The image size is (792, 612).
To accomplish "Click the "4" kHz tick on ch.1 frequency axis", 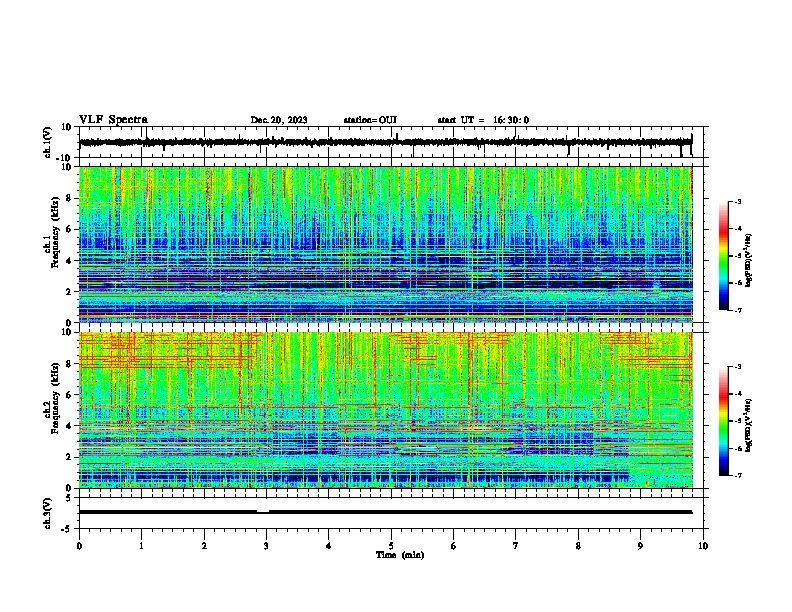I will 69,261.
